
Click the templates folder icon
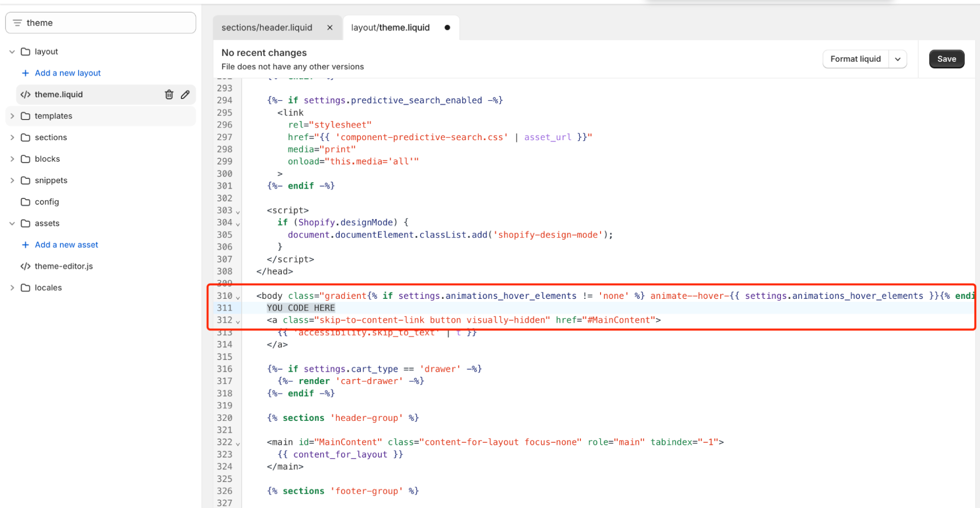(25, 116)
